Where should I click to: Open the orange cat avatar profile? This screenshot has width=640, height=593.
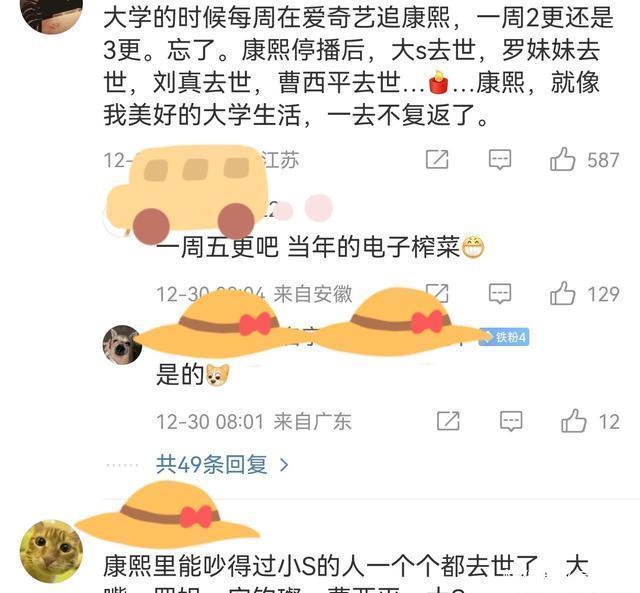click(x=51, y=551)
